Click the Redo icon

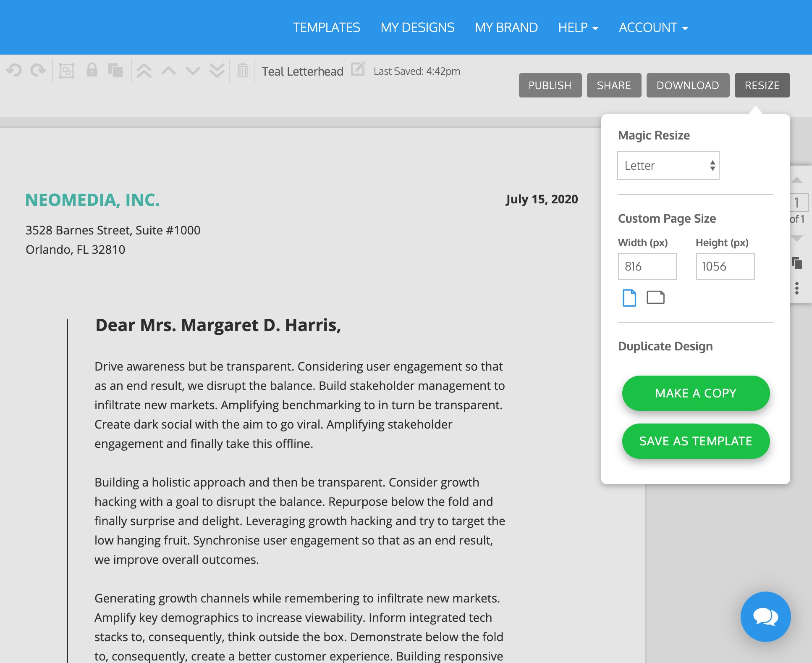(37, 71)
